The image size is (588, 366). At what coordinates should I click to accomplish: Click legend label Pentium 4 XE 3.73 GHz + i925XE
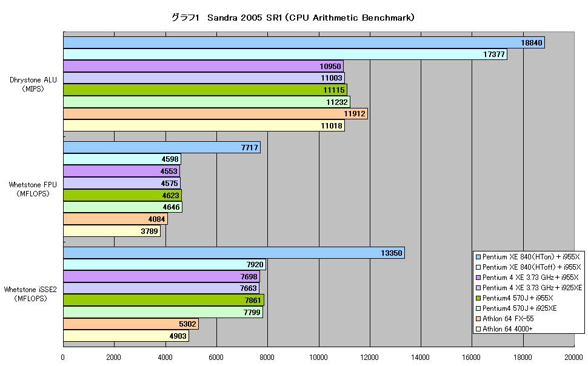coord(532,288)
